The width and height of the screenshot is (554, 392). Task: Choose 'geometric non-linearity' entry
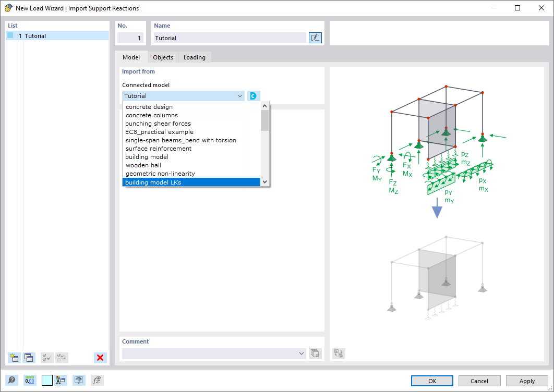click(191, 174)
